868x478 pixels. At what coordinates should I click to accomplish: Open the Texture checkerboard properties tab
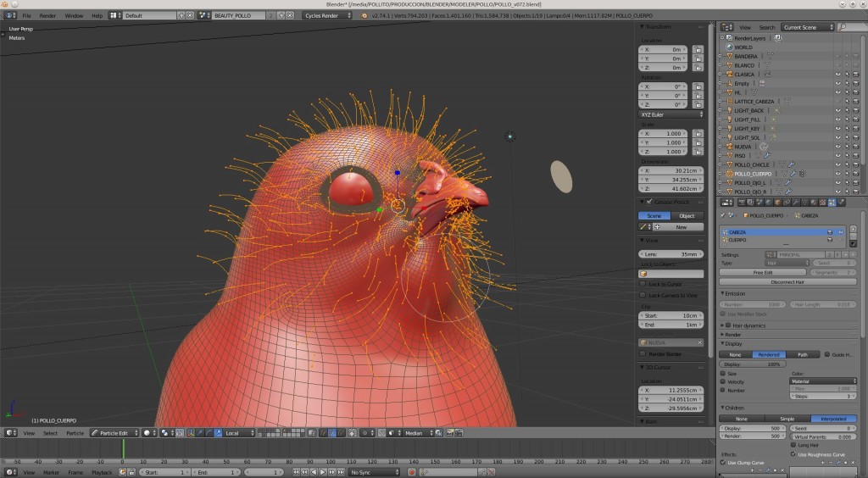822,203
